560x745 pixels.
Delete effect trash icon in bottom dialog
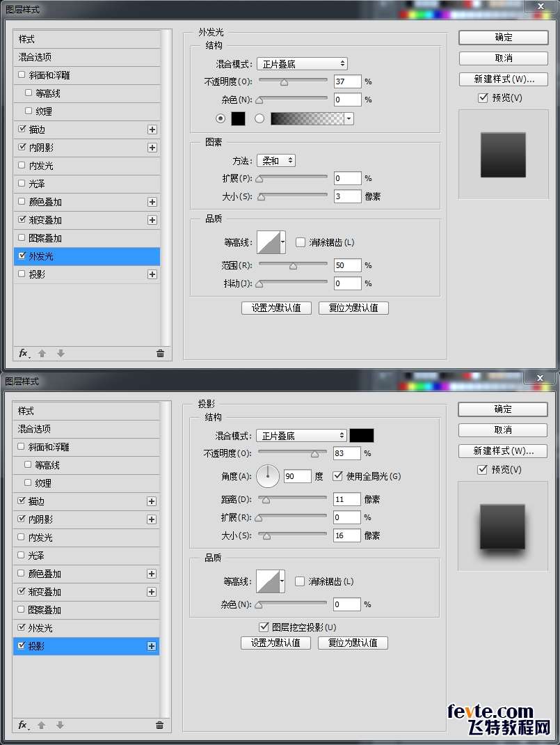(160, 725)
